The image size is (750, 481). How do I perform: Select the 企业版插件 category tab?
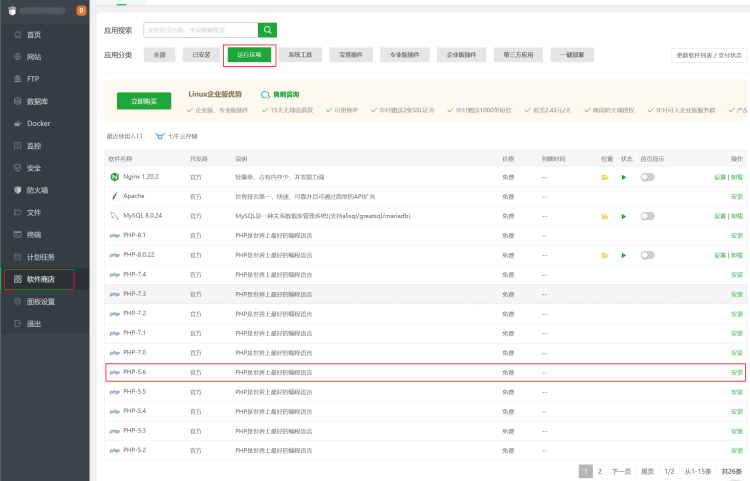462,55
